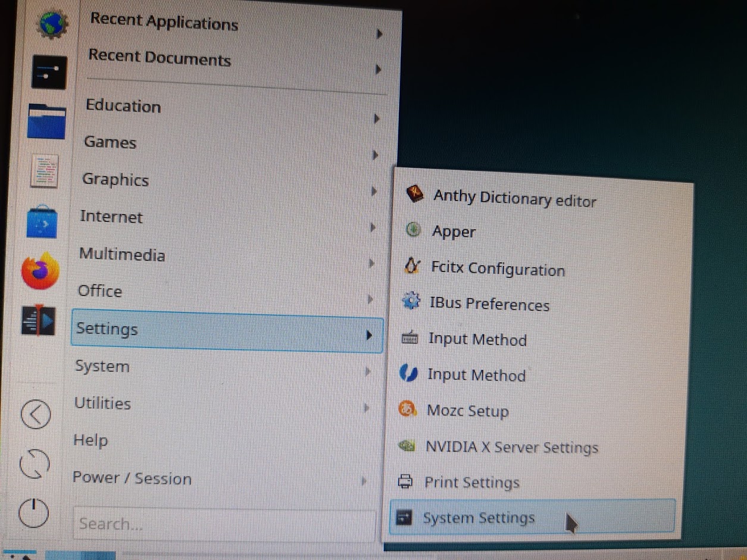Click the printer icon for Print Settings
747x560 pixels.
pyautogui.click(x=405, y=481)
